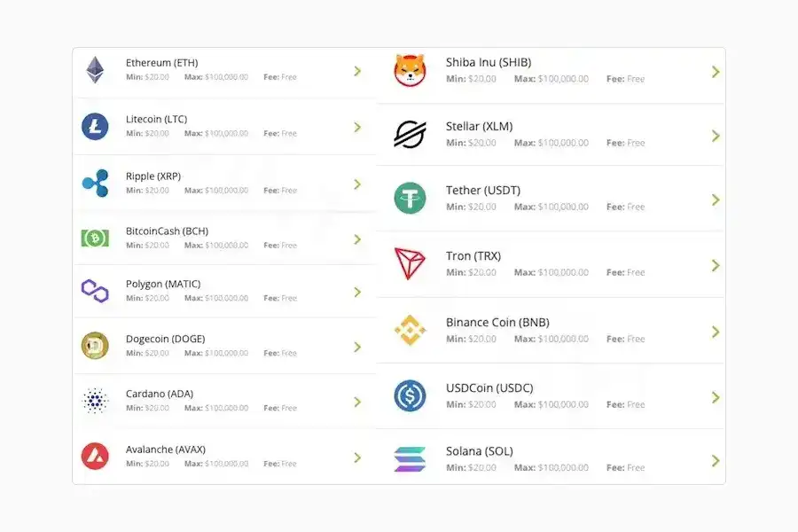This screenshot has height=532, width=798.
Task: Select the BitcoinCash icon
Action: (95, 238)
